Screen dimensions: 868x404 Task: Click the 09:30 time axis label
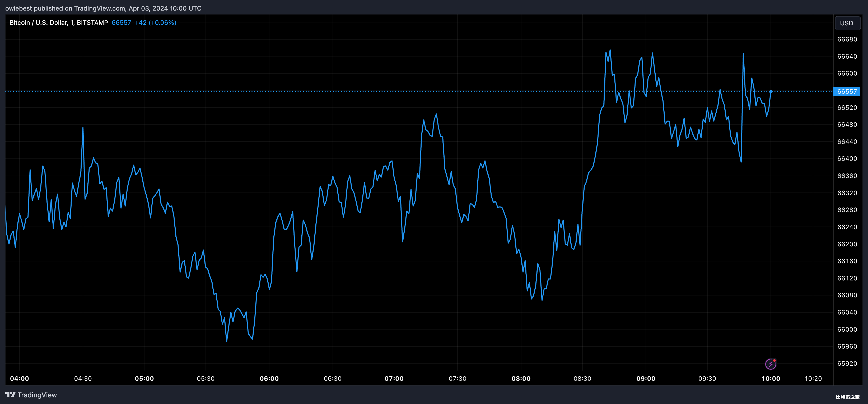707,378
